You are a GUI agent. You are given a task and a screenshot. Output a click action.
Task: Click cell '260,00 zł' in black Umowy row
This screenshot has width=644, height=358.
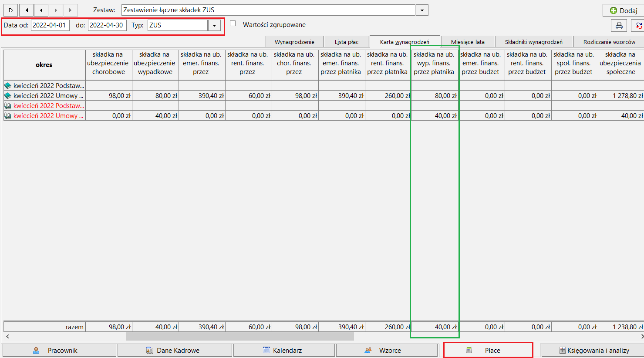[x=388, y=96]
